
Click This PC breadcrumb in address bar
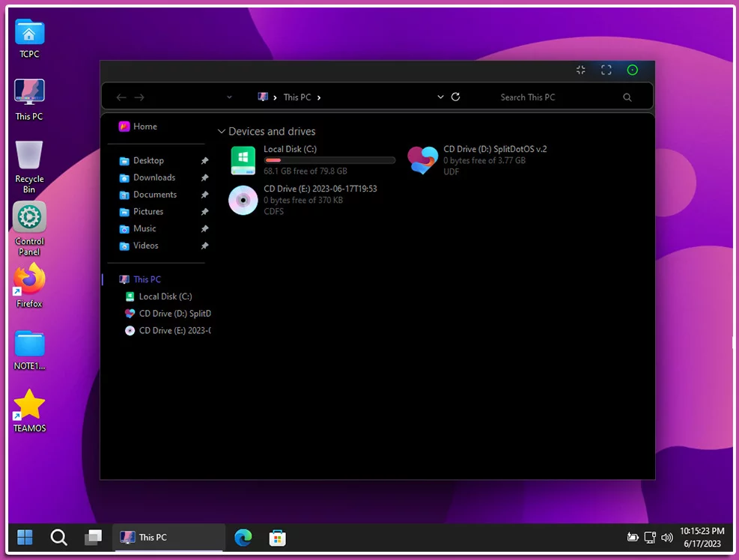point(297,97)
